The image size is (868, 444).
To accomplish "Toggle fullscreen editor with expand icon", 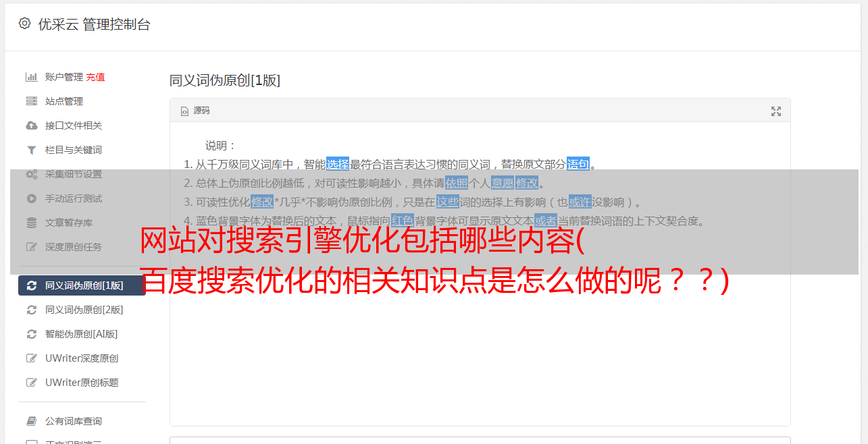I will coord(776,111).
